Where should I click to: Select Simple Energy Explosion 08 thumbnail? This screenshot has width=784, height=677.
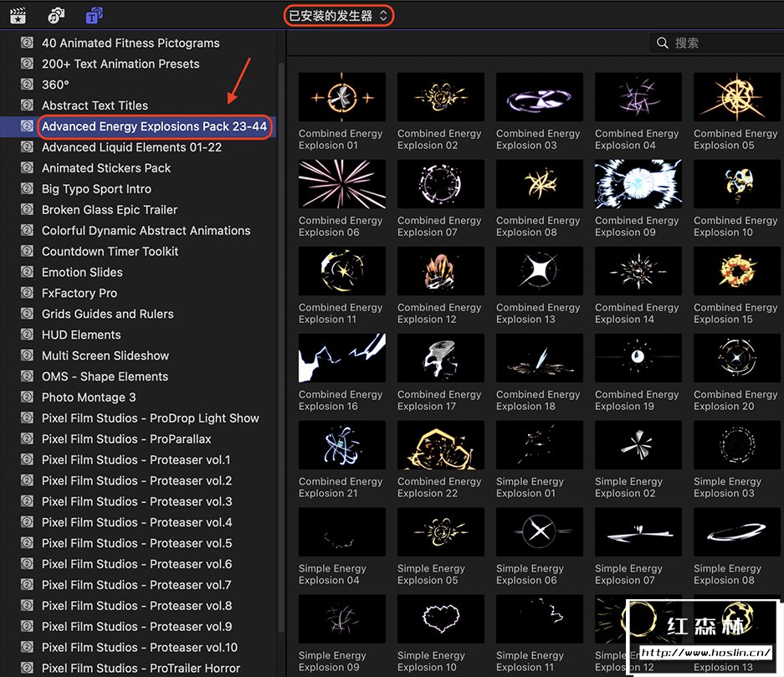(737, 532)
